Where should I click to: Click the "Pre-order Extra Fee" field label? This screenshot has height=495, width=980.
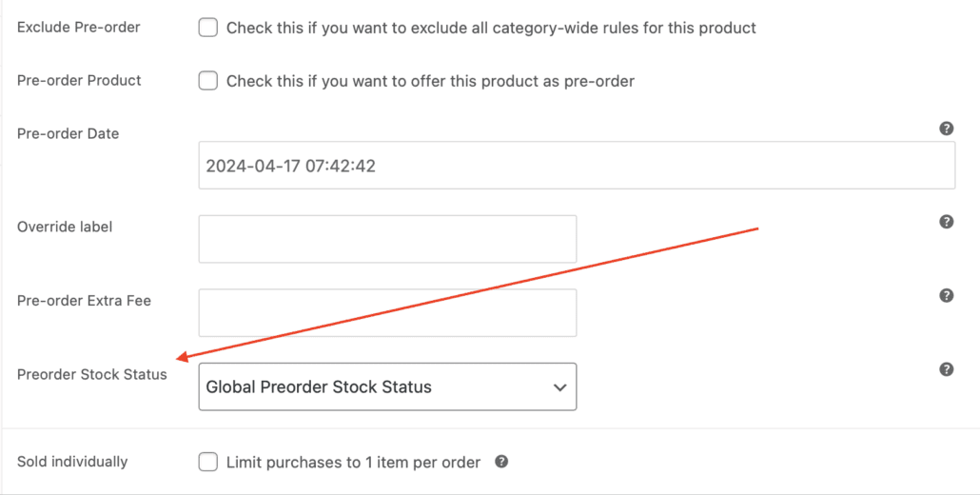(84, 301)
